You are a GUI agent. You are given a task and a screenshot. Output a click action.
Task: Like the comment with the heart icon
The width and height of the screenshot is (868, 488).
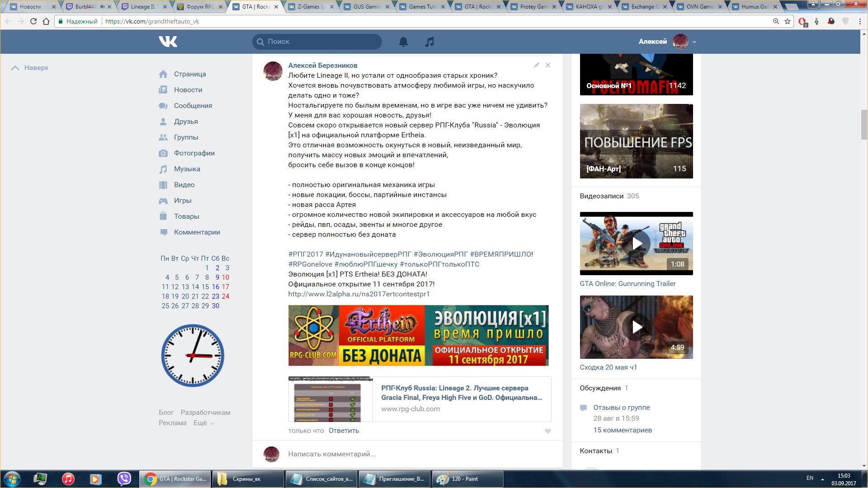click(x=547, y=431)
